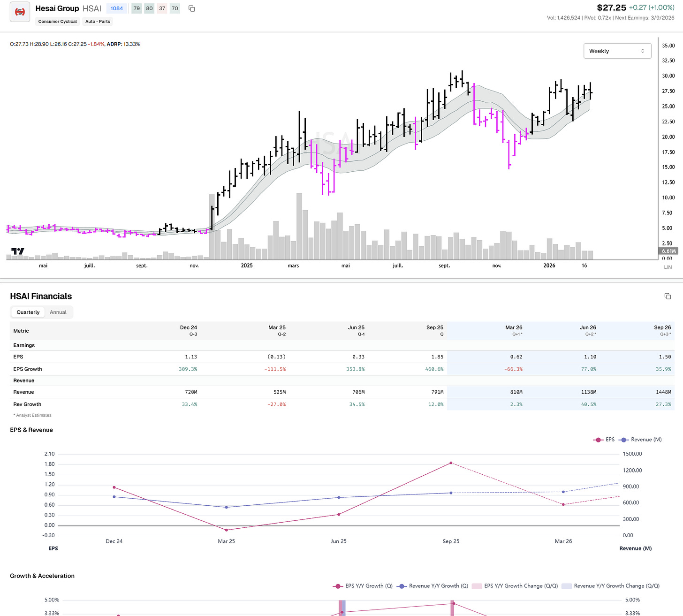Click the TradingView logo on the chart
683x616 pixels.
coord(17,251)
